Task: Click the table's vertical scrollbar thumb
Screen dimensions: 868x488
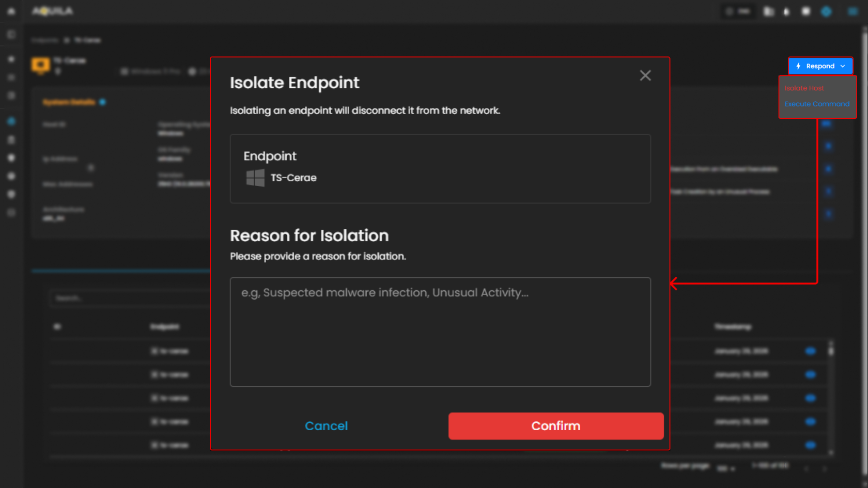Action: click(x=831, y=351)
